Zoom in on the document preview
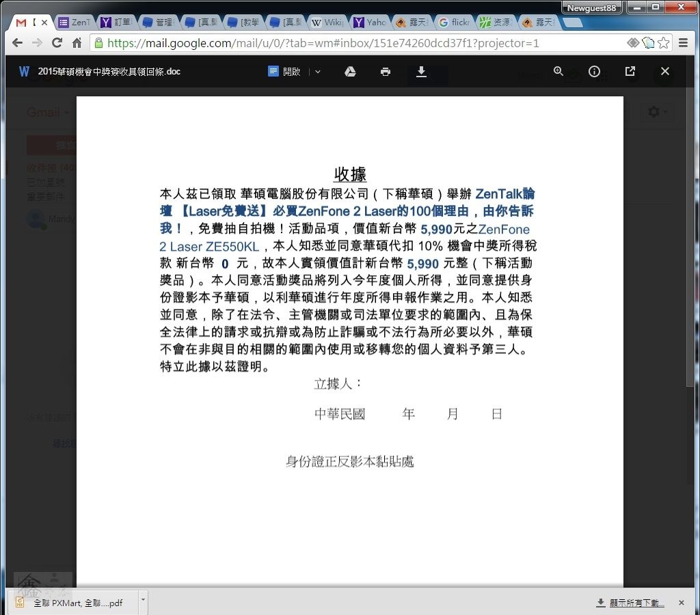This screenshot has height=615, width=700. pos(558,71)
